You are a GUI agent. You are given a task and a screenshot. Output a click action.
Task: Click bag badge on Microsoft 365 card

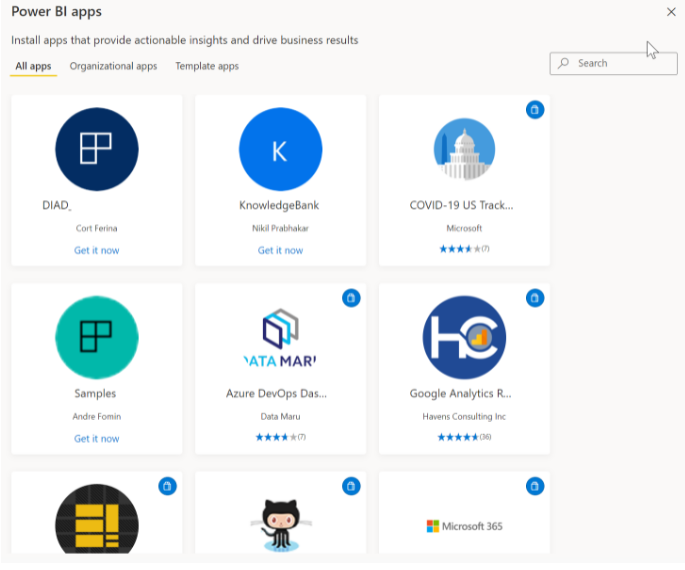tap(535, 486)
